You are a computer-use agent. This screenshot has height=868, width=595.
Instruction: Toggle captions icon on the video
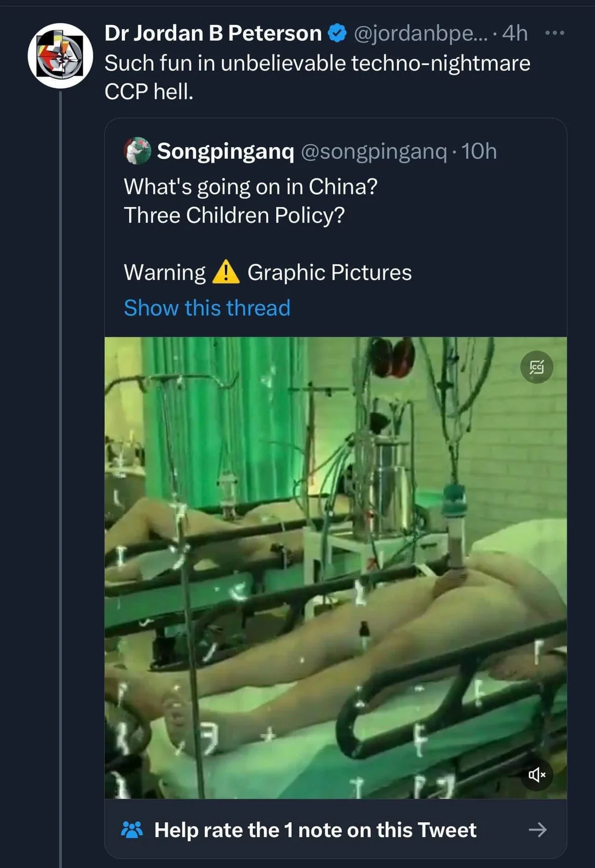point(537,367)
